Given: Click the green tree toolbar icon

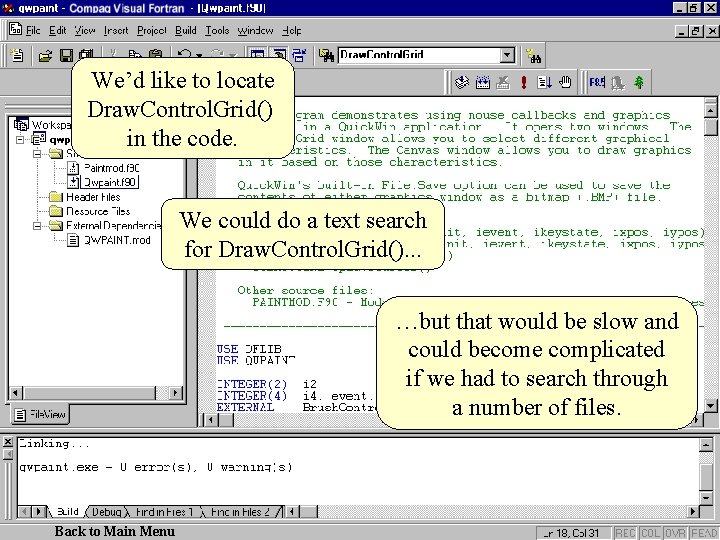Looking at the screenshot, I should (639, 83).
